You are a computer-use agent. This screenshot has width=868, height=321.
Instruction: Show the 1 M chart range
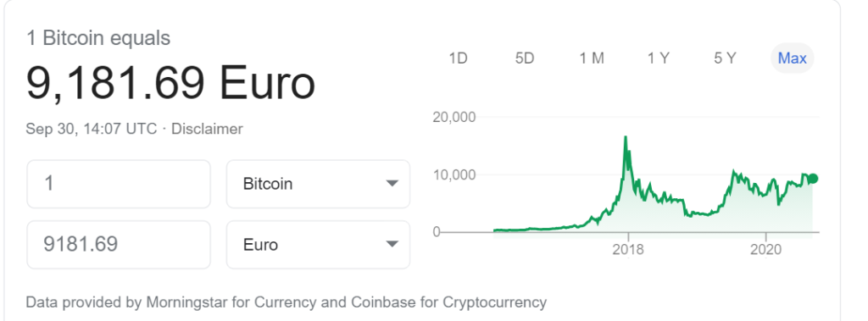(x=592, y=58)
